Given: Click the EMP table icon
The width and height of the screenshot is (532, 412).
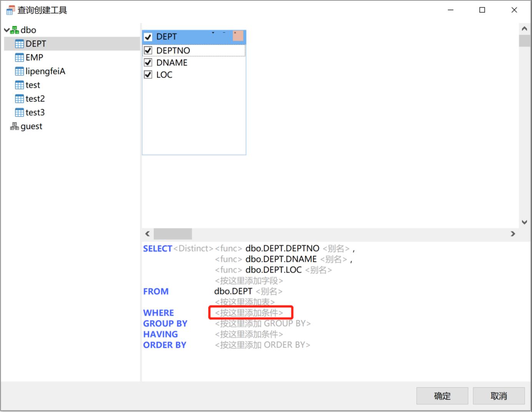Looking at the screenshot, I should click(x=19, y=58).
